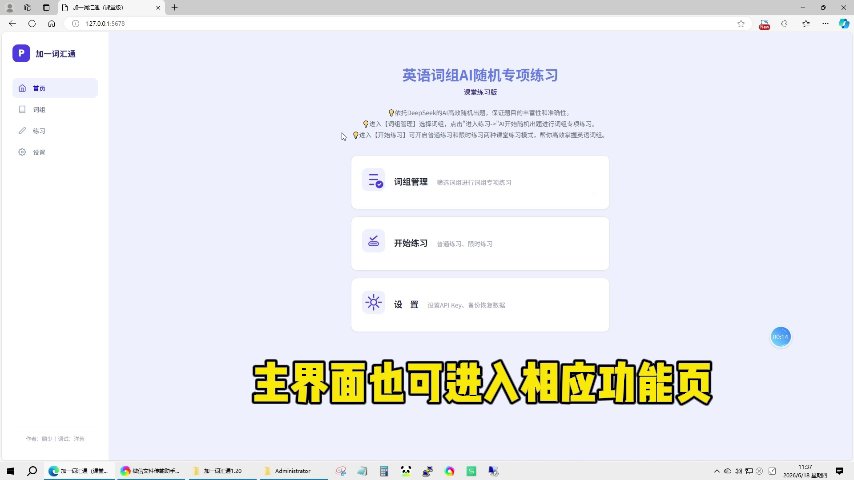Open the browser extensions button
The height and width of the screenshot is (480, 854).
(784, 23)
